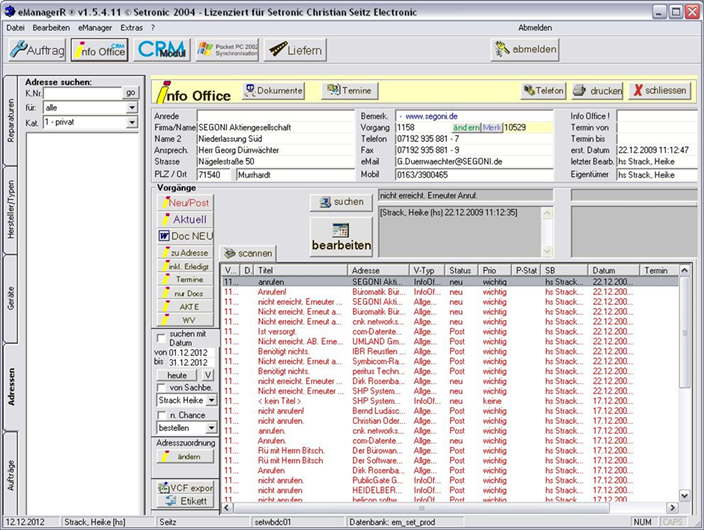Sort list by Titel column header
The width and height of the screenshot is (705, 530).
point(301,270)
